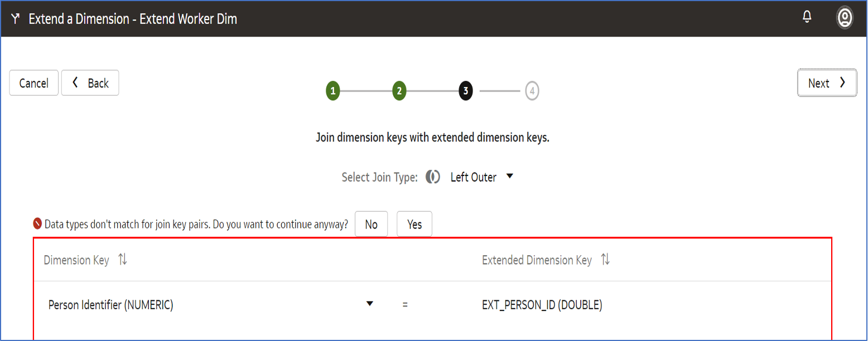Sort by Dimension Key column arrows
The height and width of the screenshot is (341, 868).
[x=123, y=260]
